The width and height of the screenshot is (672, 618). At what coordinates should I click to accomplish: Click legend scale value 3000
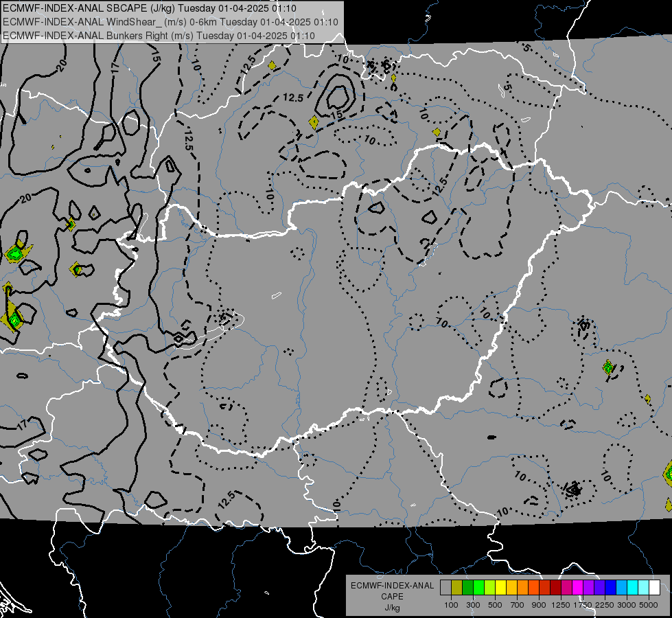click(627, 605)
